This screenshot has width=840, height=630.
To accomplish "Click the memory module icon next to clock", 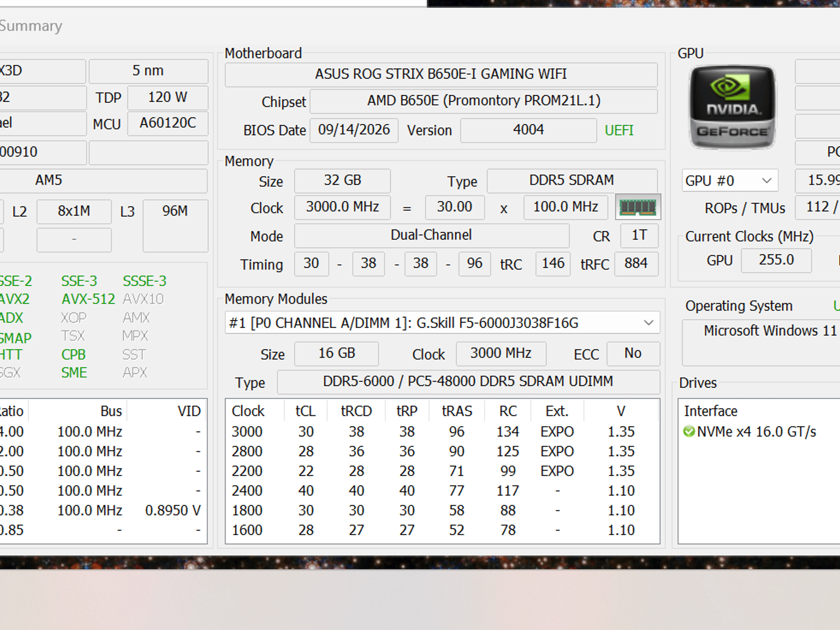I will [x=638, y=207].
